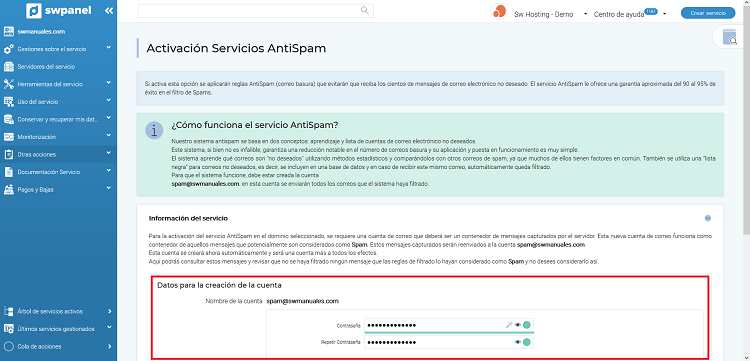Screen dimensions: 750x361
Task: Select Documentación Servicio menu label
Action: tap(49, 172)
